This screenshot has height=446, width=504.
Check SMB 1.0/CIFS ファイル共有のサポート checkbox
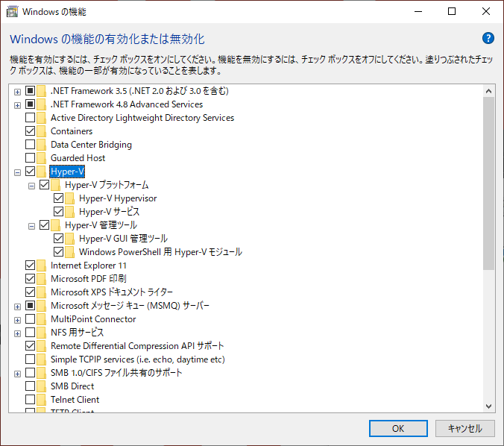tap(31, 372)
